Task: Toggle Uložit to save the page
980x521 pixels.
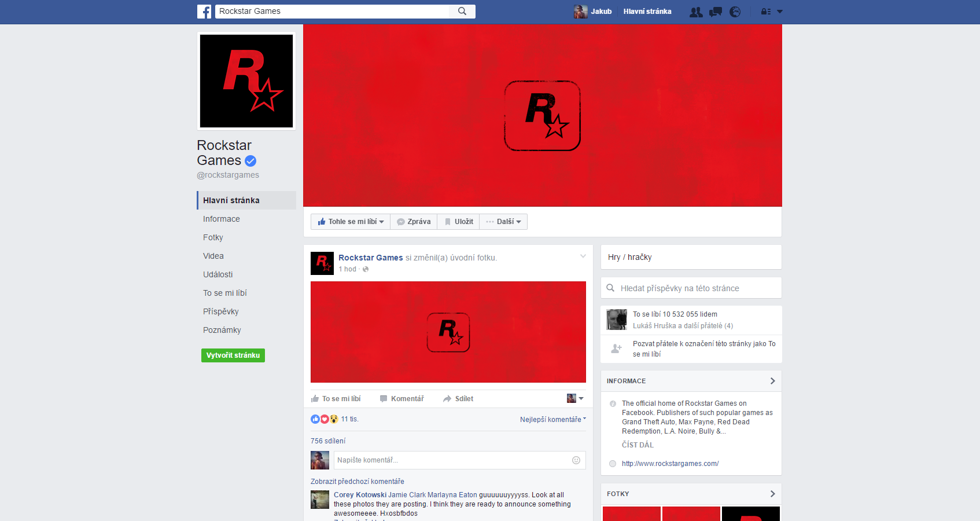Action: (458, 221)
